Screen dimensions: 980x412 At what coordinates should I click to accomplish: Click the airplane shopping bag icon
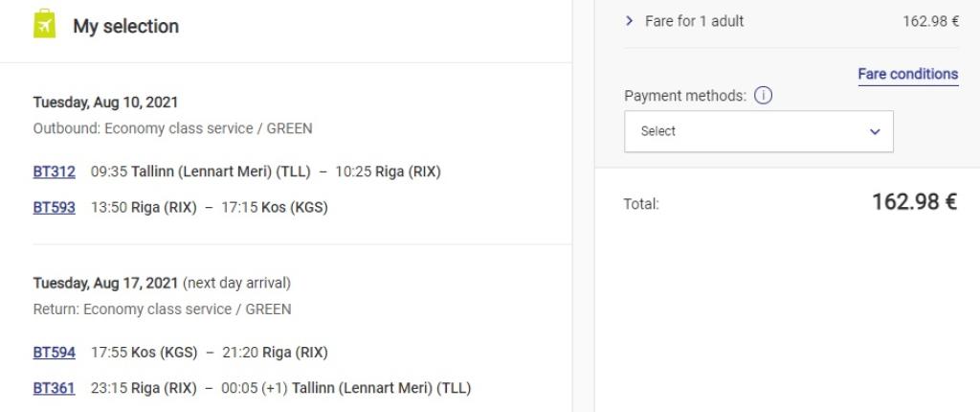click(44, 24)
